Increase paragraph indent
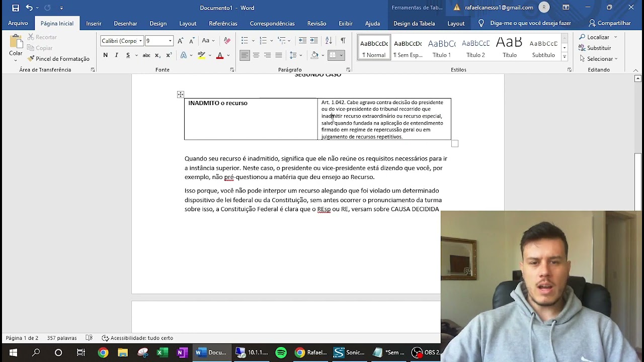Image resolution: width=644 pixels, height=362 pixels. coord(314,41)
